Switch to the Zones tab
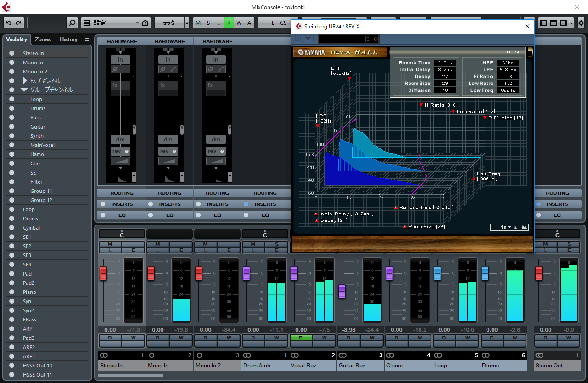 click(x=43, y=39)
